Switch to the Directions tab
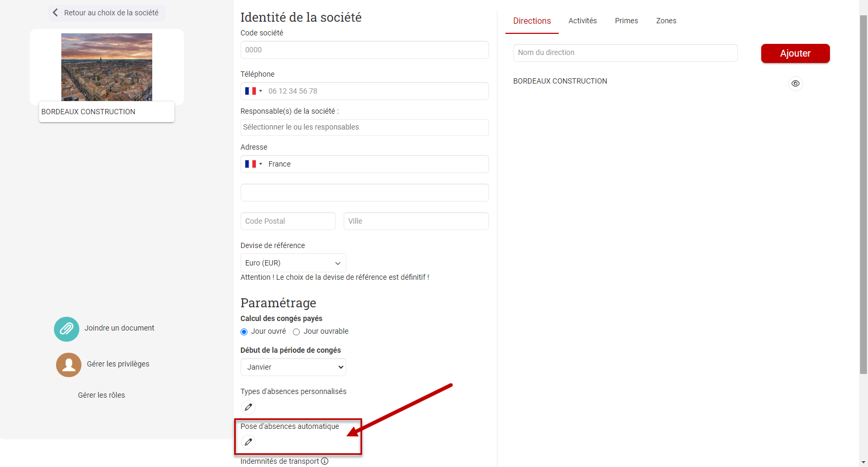868x467 pixels. [x=532, y=21]
